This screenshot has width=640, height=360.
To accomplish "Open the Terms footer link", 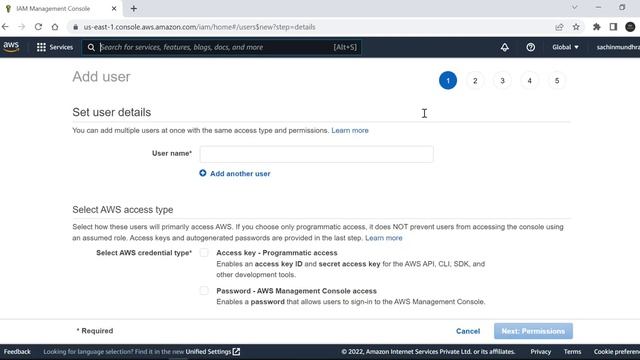I will click(x=572, y=351).
